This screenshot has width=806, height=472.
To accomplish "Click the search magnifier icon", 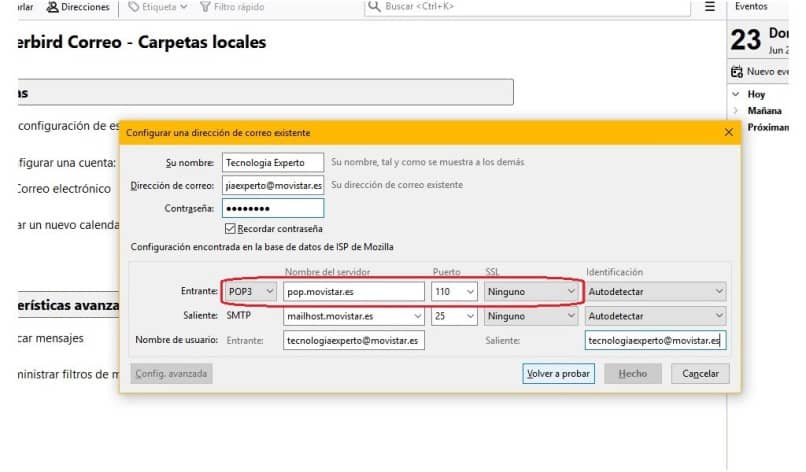I will click(x=374, y=7).
